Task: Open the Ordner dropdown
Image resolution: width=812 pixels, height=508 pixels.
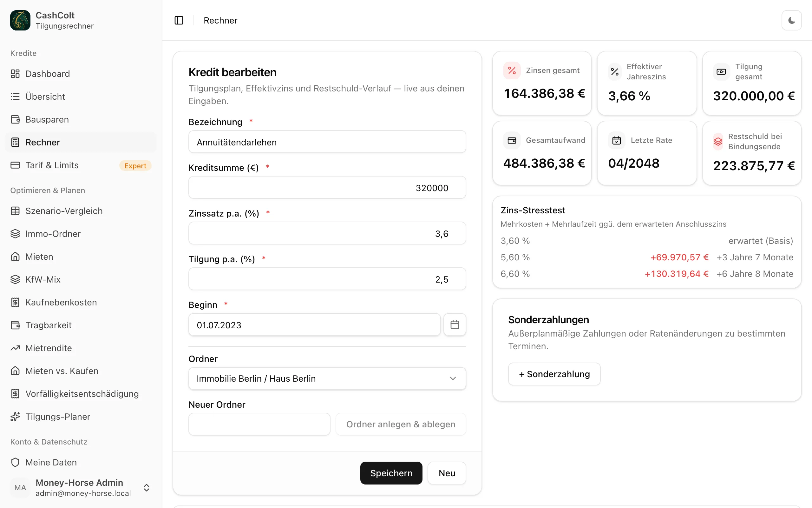Action: 327,378
